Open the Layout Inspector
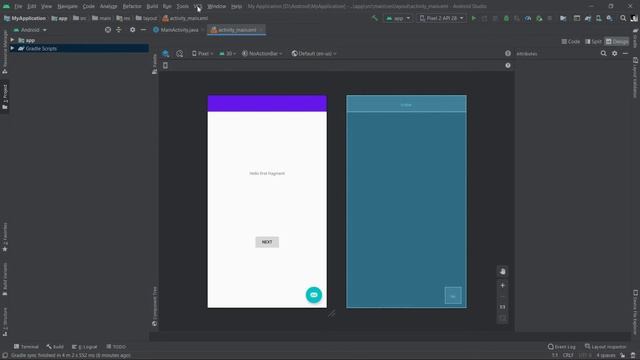The image size is (640, 360). (605, 347)
